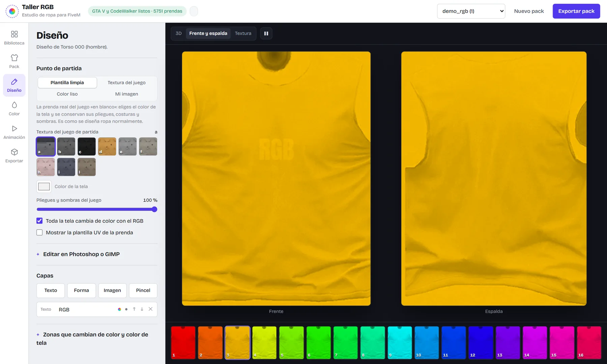Click the Taller RGB color-wheel logo

point(12,11)
